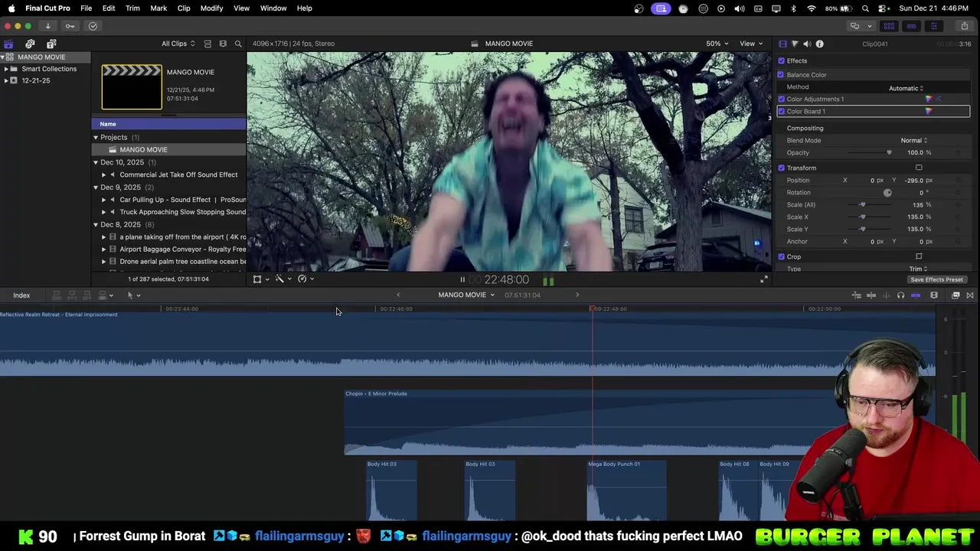
Task: Open timeline clip appearance options
Action: point(934,295)
